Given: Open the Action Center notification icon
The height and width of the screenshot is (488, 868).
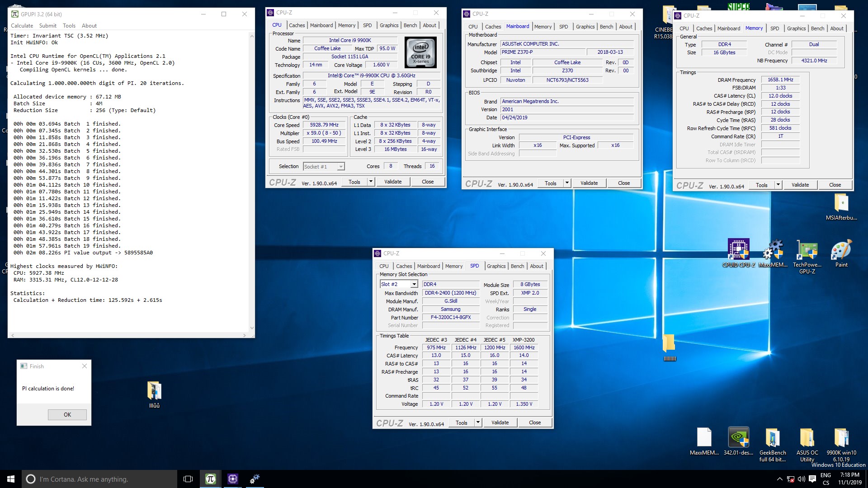Looking at the screenshot, I should pos(812,479).
